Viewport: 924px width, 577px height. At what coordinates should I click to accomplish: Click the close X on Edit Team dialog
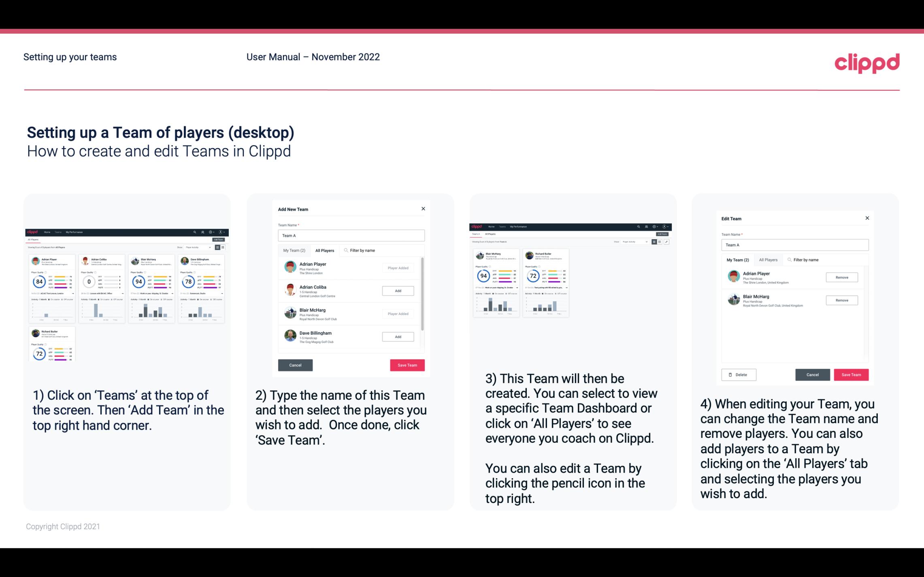(x=867, y=218)
